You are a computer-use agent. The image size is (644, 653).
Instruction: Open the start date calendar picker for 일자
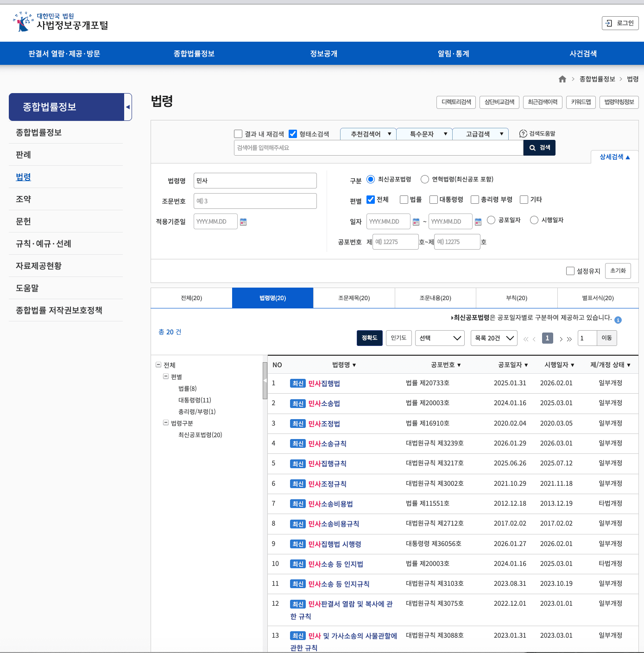tap(416, 222)
